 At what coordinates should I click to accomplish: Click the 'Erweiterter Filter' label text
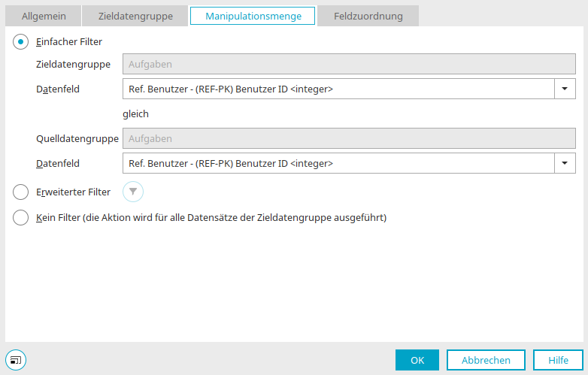(x=73, y=192)
